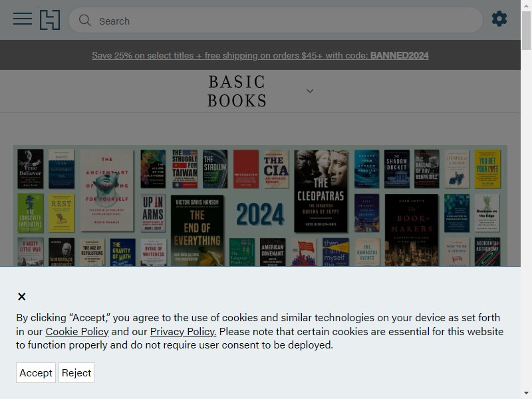Click the 2024 banner text

[260, 214]
